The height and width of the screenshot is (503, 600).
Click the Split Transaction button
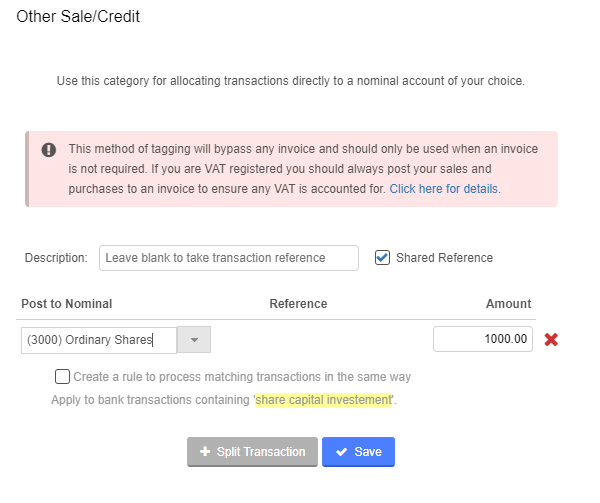[253, 452]
